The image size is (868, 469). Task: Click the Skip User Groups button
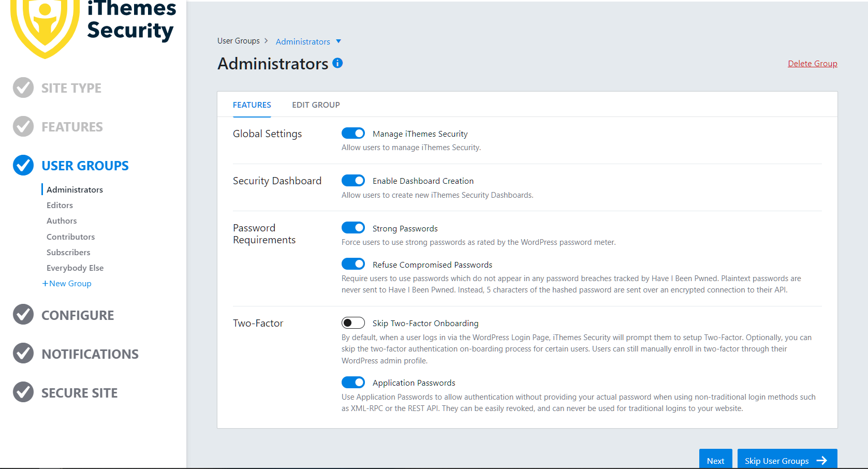pos(787,460)
